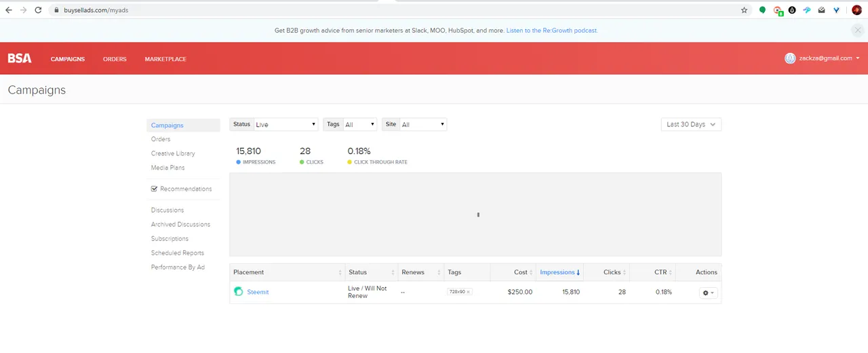Open Discussions in the sidebar

pos(167,210)
